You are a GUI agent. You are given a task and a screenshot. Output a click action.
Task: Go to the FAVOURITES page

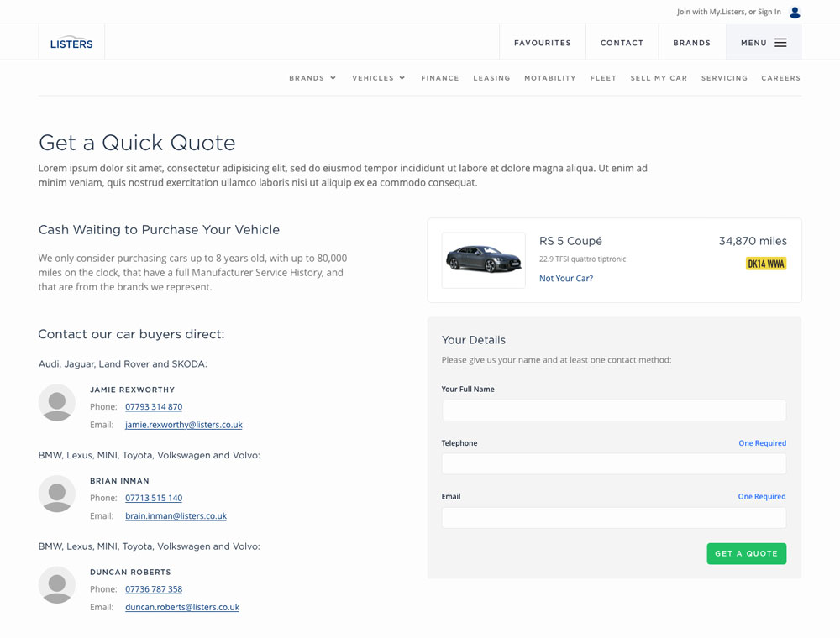pyautogui.click(x=542, y=42)
